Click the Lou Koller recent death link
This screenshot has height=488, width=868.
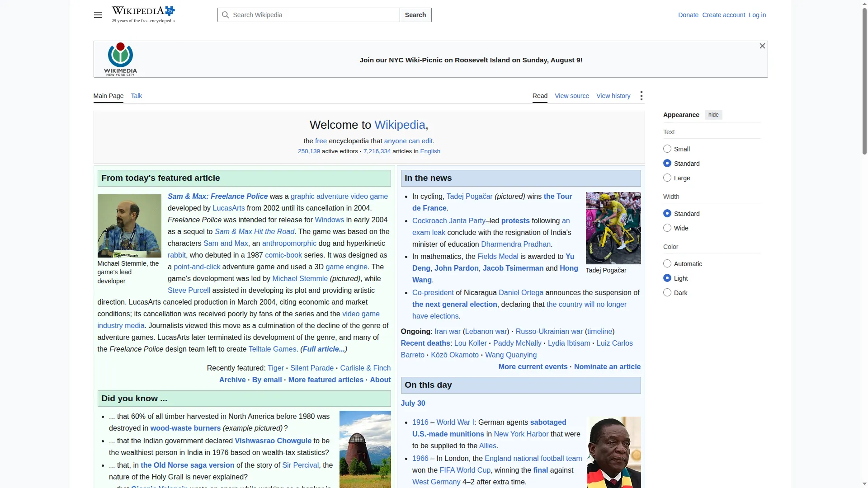pos(471,343)
